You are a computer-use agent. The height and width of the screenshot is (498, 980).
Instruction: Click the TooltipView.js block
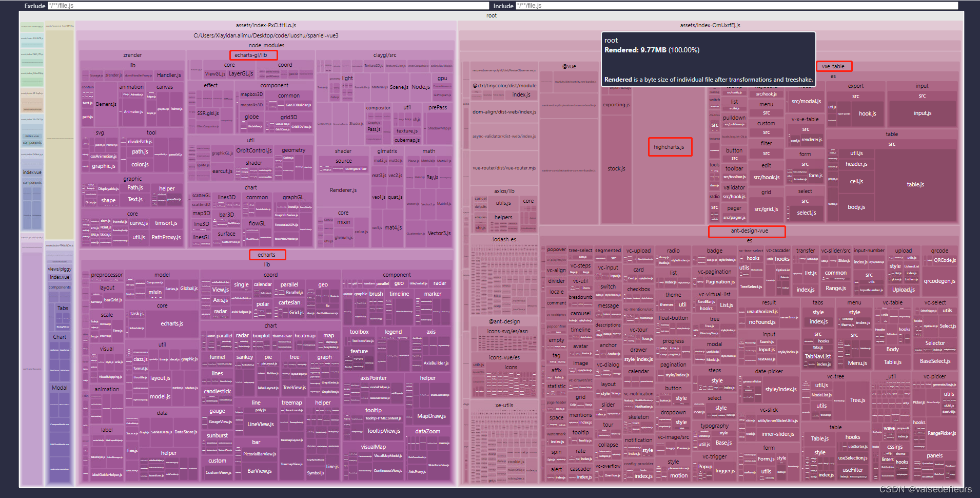coord(383,431)
